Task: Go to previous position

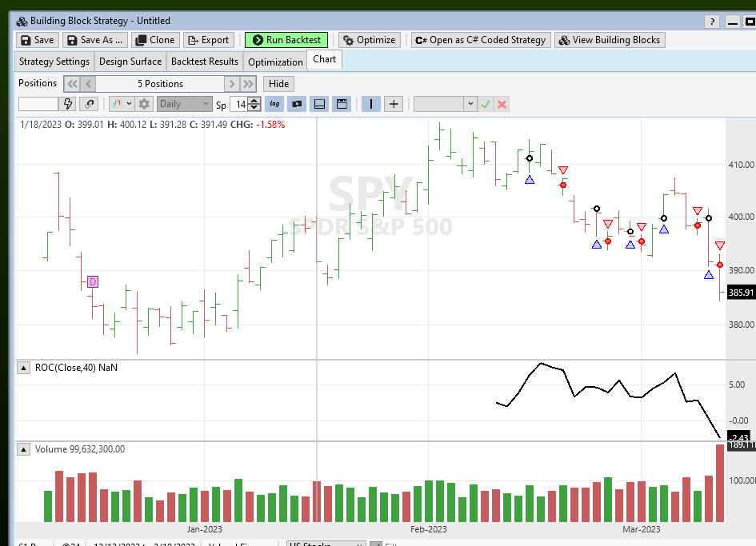Action: [x=88, y=84]
